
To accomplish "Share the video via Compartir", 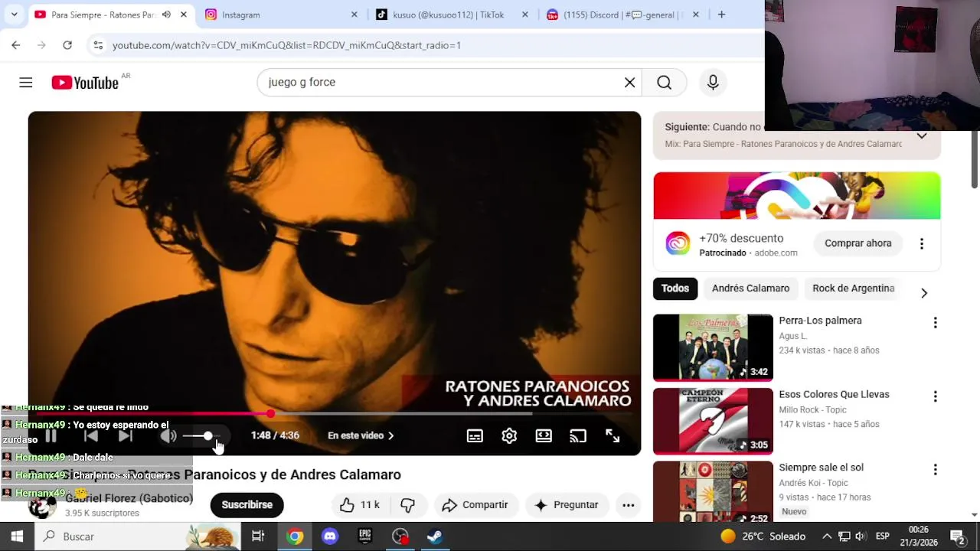I will [475, 505].
